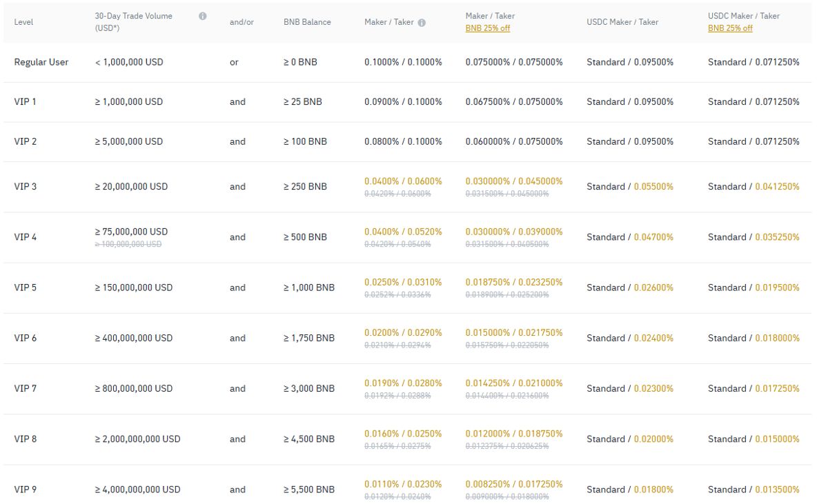828x504 pixels.
Task: Open BNB 25% off link under Maker / Taker
Action: tap(487, 28)
